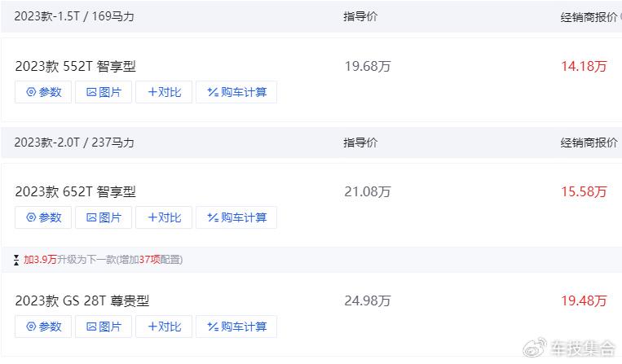Open 购车计算 for 552T 智享型

(236, 92)
